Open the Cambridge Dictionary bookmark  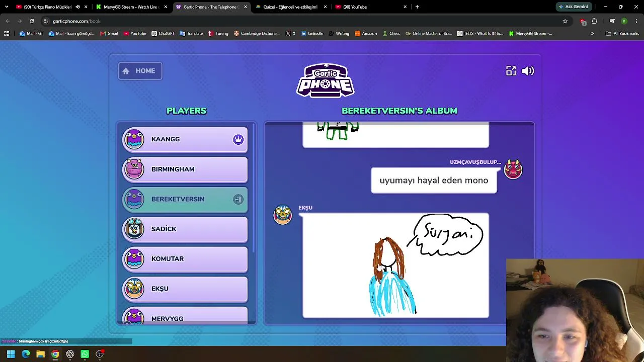tap(257, 34)
